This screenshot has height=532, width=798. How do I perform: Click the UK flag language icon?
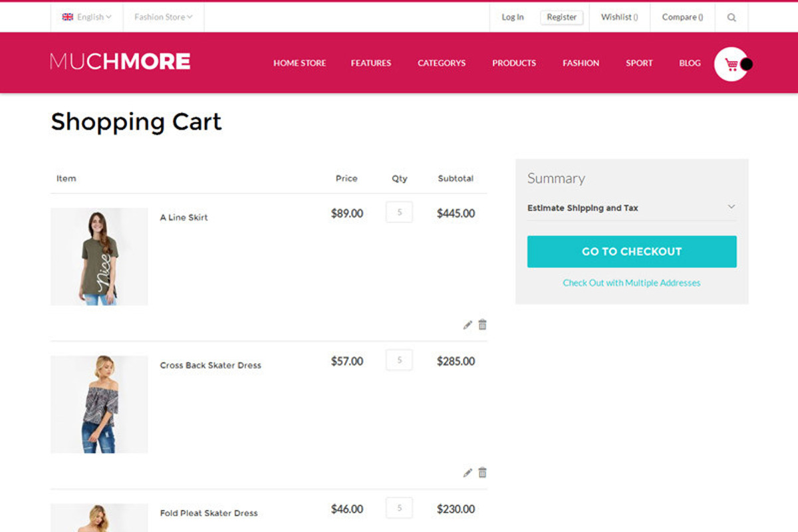pyautogui.click(x=68, y=17)
